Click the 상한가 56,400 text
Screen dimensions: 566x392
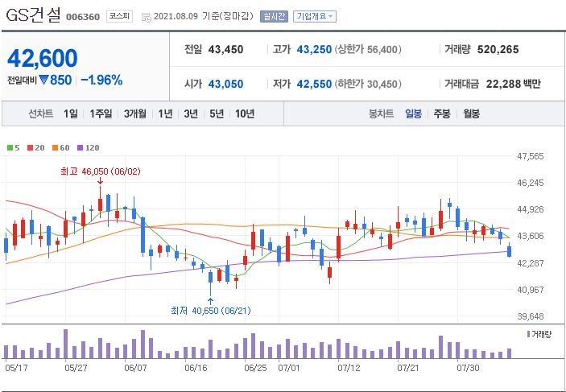click(x=368, y=49)
